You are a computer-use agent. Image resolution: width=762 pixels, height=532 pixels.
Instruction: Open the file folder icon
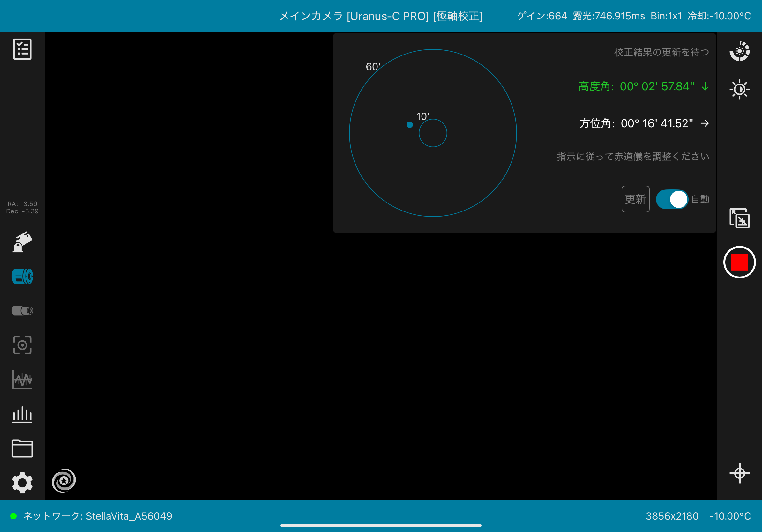22,448
